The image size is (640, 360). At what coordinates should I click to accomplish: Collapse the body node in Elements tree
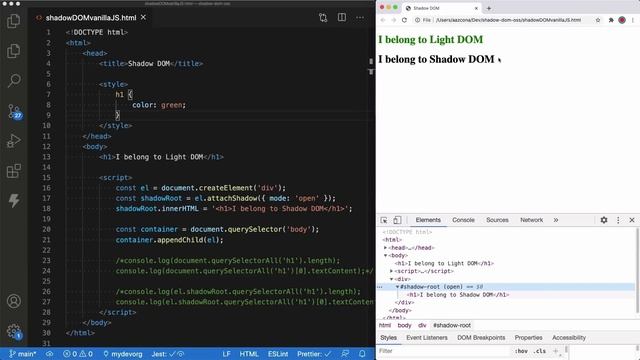385,256
